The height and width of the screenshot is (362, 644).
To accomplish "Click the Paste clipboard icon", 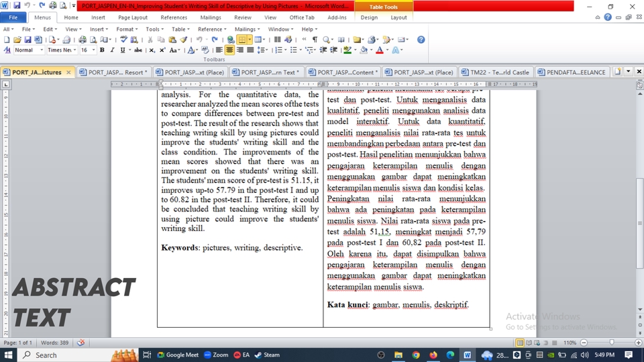I will click(x=172, y=40).
